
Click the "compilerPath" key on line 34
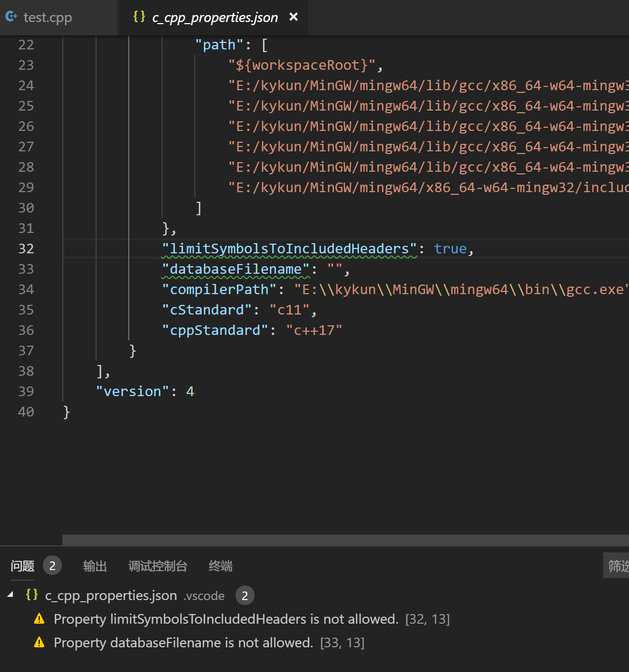click(219, 290)
